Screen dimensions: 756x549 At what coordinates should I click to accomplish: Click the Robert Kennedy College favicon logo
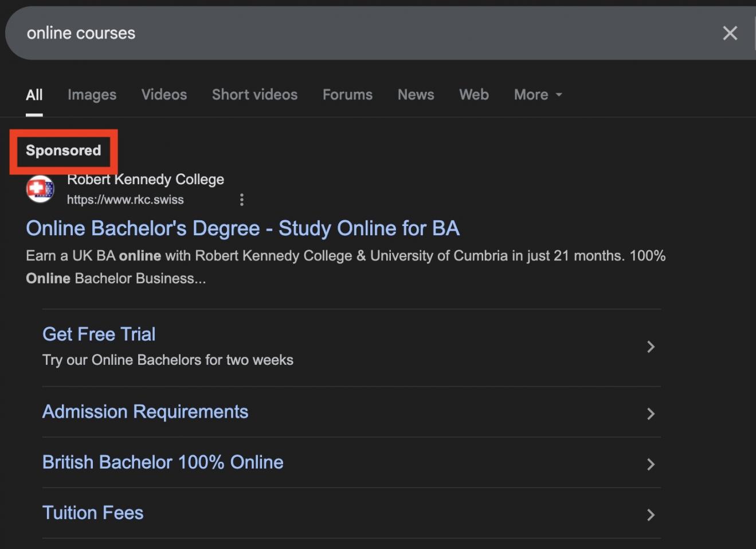(40, 189)
